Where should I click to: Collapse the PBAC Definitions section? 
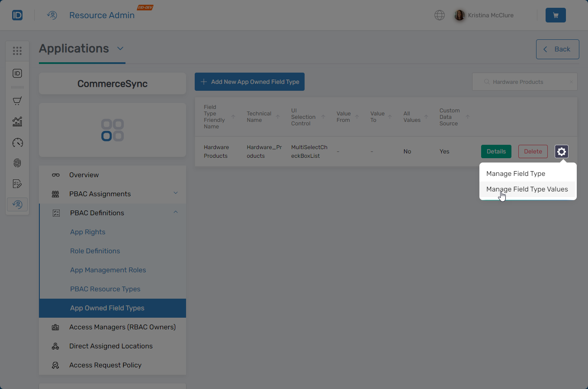click(x=175, y=212)
